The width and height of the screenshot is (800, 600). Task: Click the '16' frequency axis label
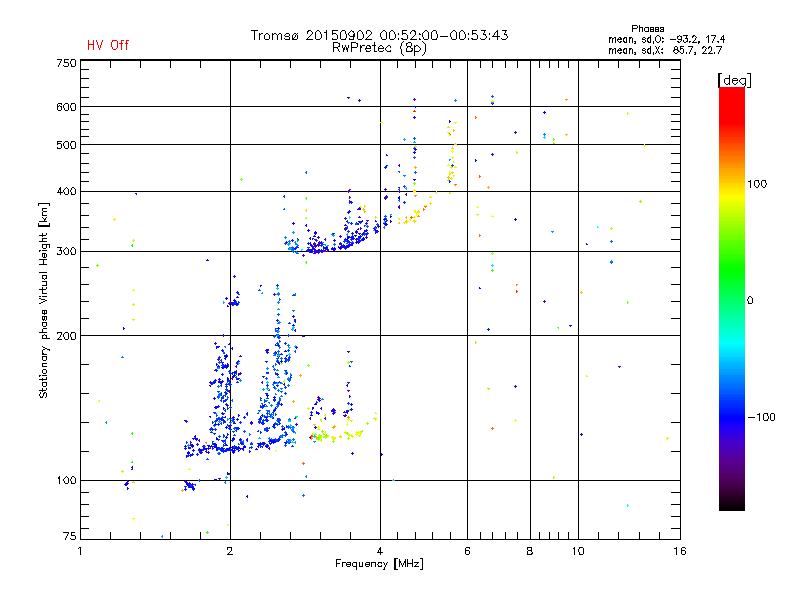tap(680, 551)
